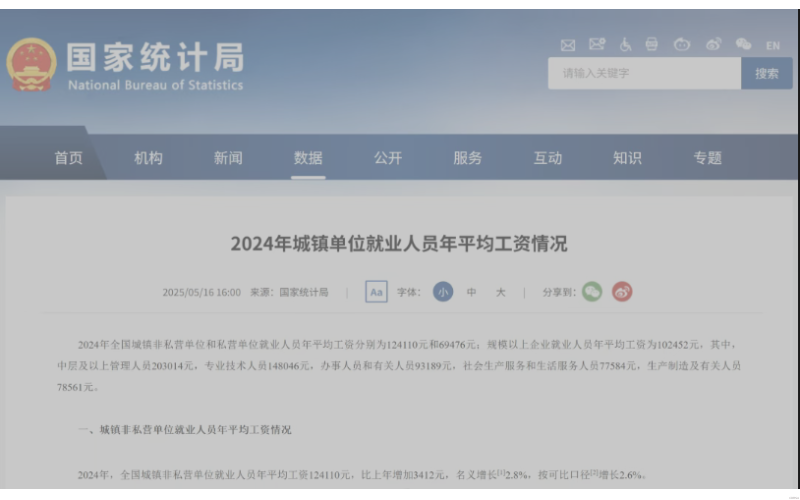Click the publish date 2025/05/16 16:00
The width and height of the screenshot is (800, 500).
202,293
